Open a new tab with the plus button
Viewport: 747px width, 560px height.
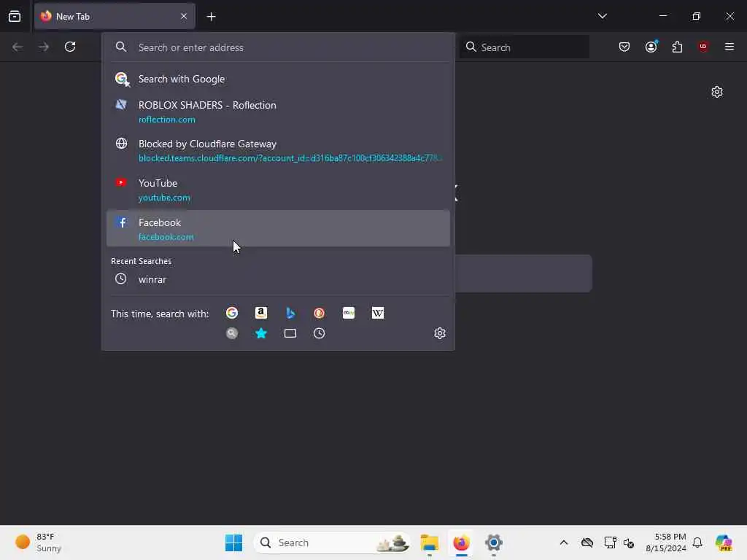tap(211, 17)
